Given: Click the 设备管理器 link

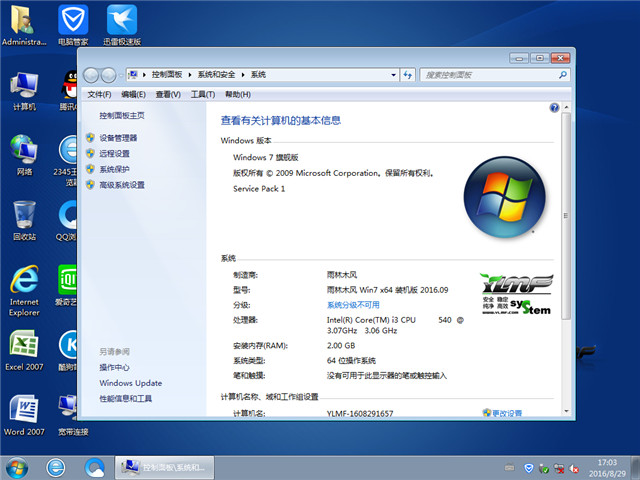Looking at the screenshot, I should pos(118,138).
